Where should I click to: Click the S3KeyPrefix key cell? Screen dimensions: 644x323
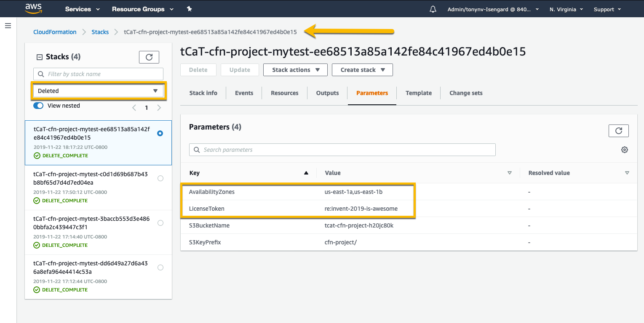(205, 242)
